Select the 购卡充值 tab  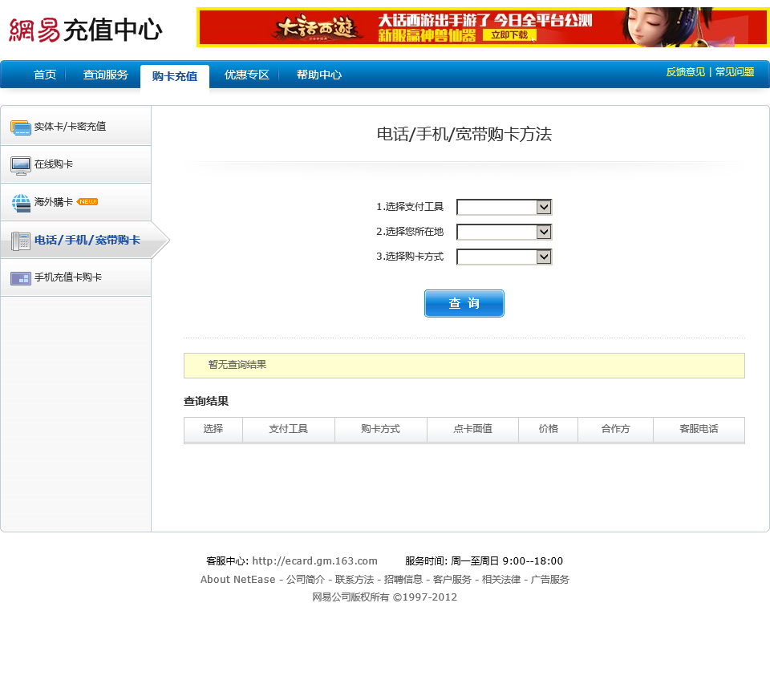[x=175, y=77]
